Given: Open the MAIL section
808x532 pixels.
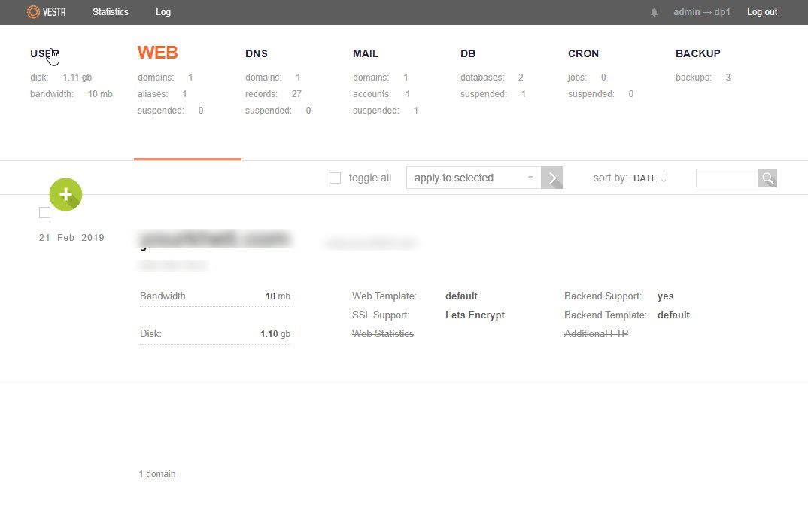Looking at the screenshot, I should click(365, 53).
